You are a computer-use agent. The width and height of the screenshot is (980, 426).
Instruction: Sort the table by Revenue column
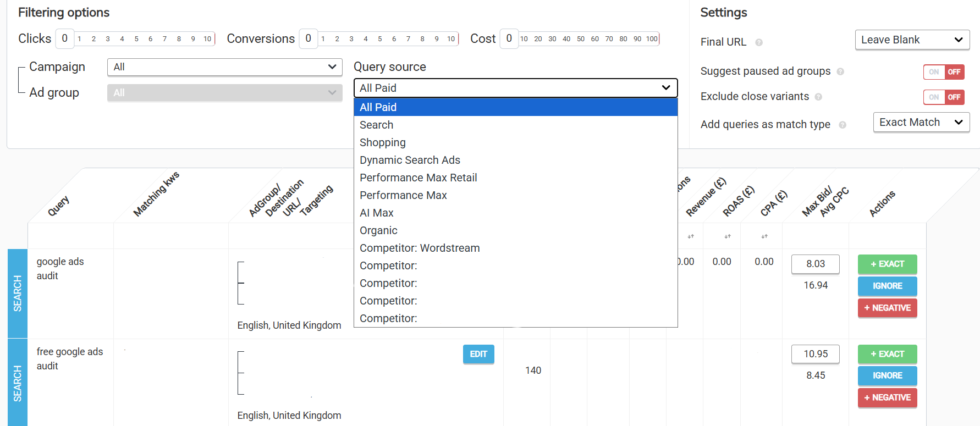691,236
